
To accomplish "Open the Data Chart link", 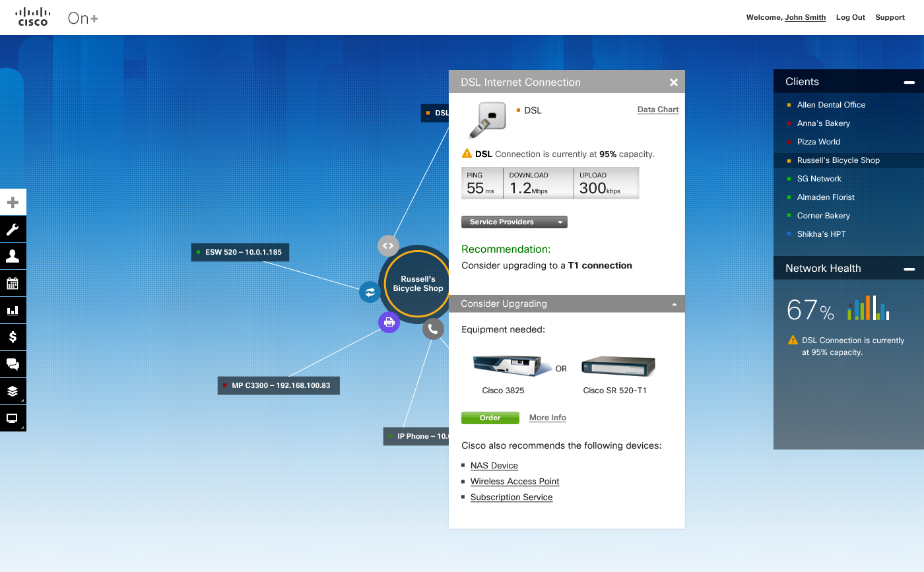I will click(658, 110).
